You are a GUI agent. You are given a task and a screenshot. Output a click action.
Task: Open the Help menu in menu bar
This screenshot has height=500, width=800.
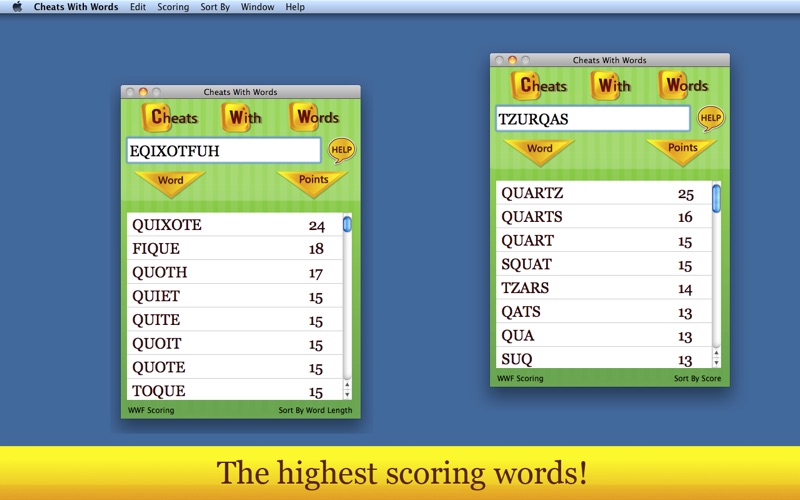click(295, 7)
